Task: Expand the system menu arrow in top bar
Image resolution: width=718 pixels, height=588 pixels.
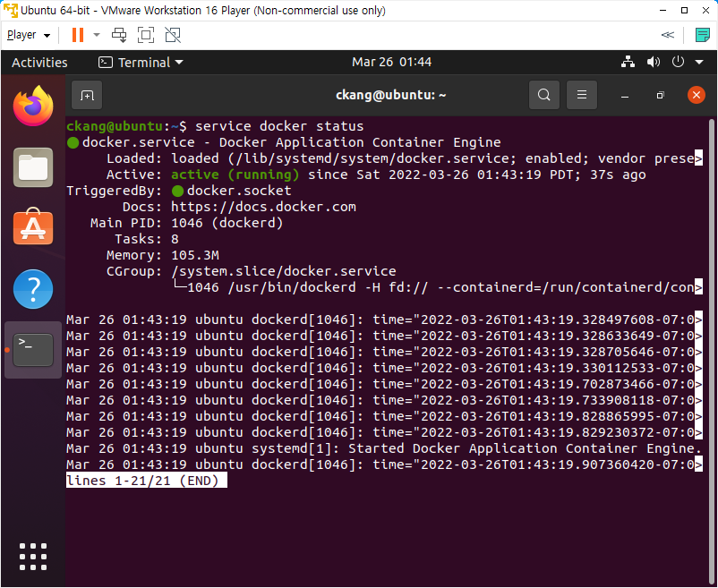Action: pos(699,62)
